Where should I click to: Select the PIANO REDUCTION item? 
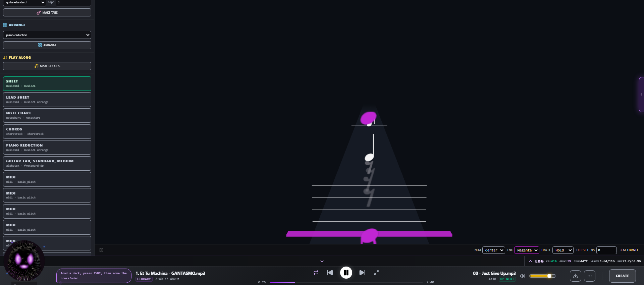47,148
